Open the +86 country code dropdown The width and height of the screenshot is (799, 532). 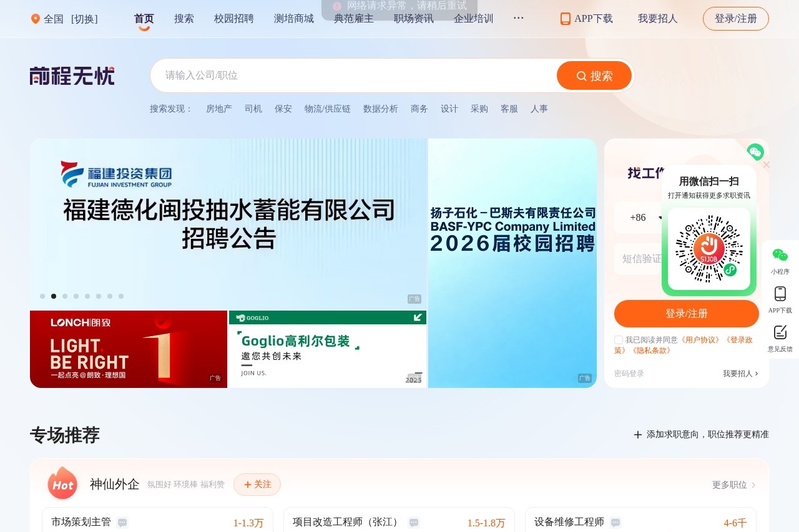pos(645,218)
